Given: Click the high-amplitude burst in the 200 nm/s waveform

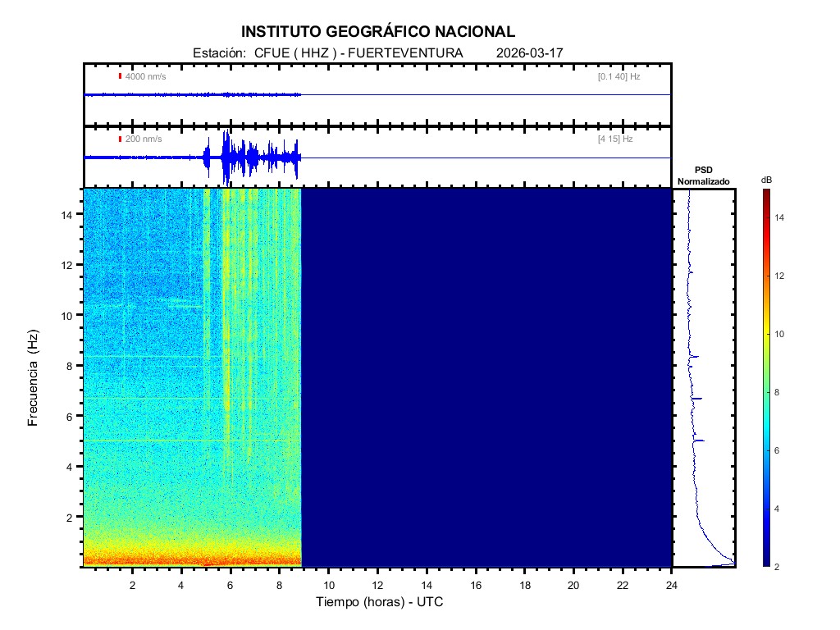Looking at the screenshot, I should coord(227,157).
